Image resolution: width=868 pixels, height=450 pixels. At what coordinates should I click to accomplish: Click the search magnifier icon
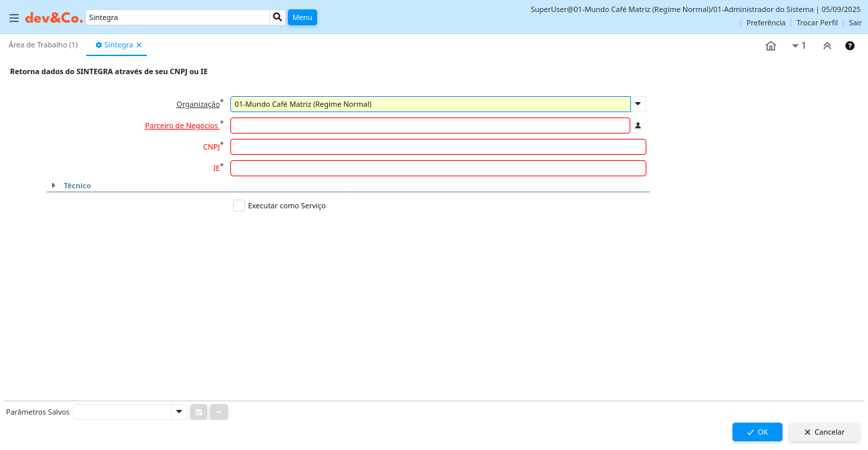tap(278, 17)
